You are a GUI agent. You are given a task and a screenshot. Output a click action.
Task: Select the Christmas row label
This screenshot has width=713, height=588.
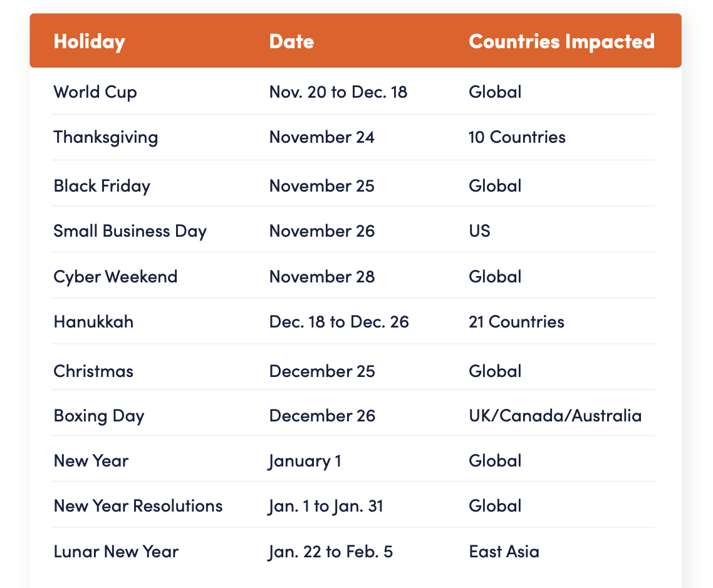coord(94,371)
